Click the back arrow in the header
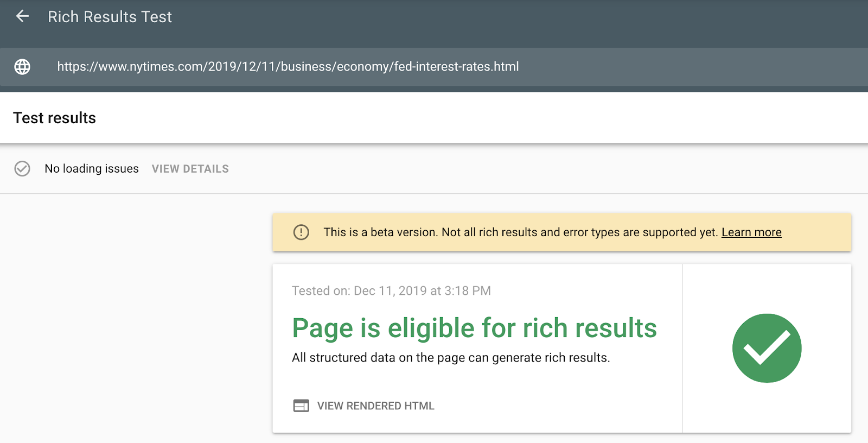Viewport: 868px width, 443px height. (x=22, y=16)
